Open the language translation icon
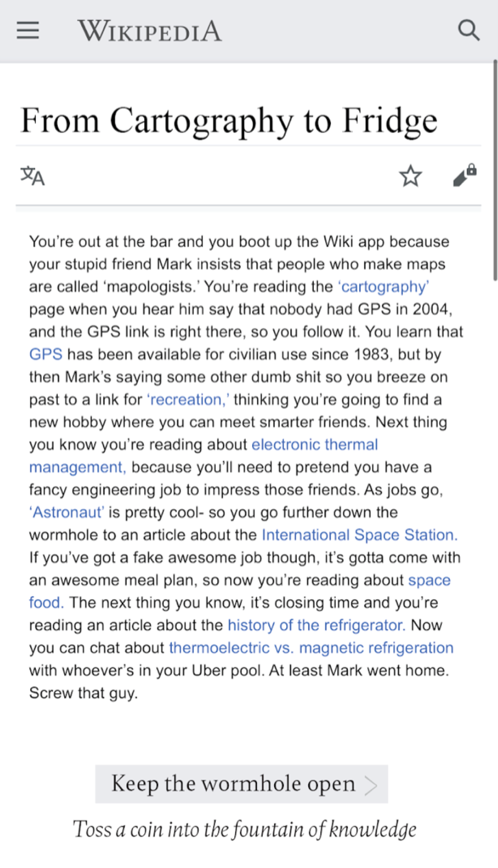498x868 pixels. coord(32,176)
